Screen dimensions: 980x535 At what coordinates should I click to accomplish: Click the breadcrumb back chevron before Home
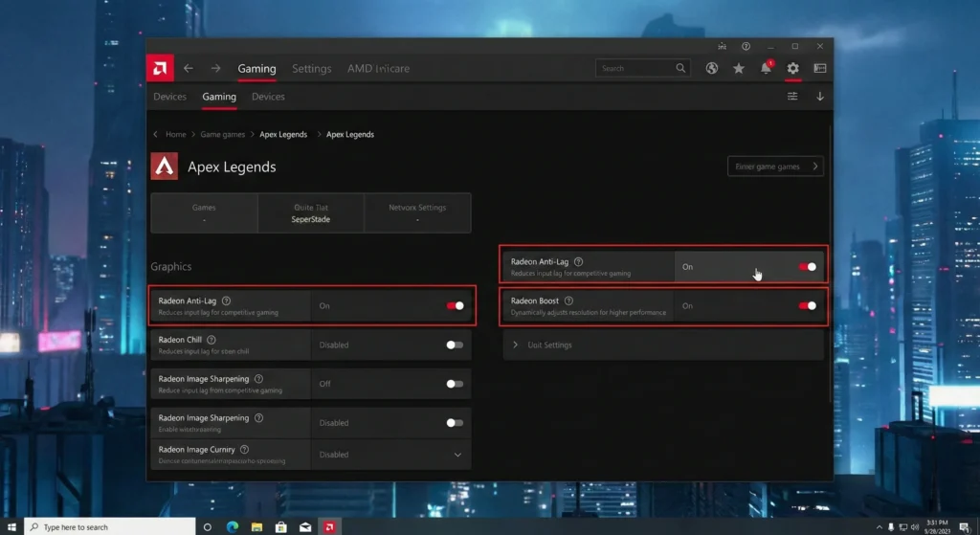pos(156,134)
